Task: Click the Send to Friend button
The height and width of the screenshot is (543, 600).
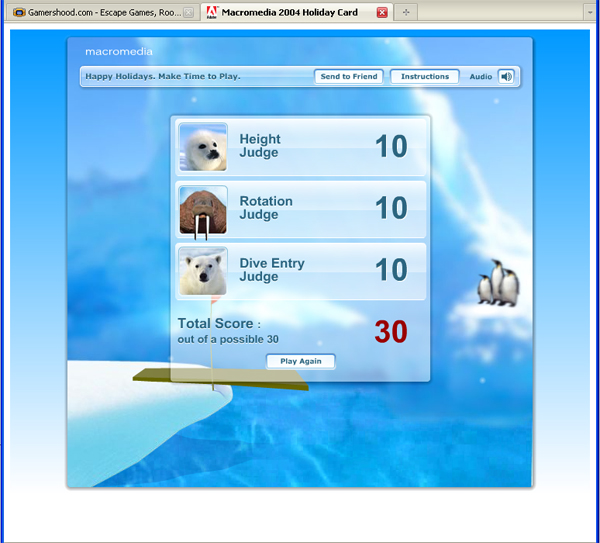Action: [350, 77]
